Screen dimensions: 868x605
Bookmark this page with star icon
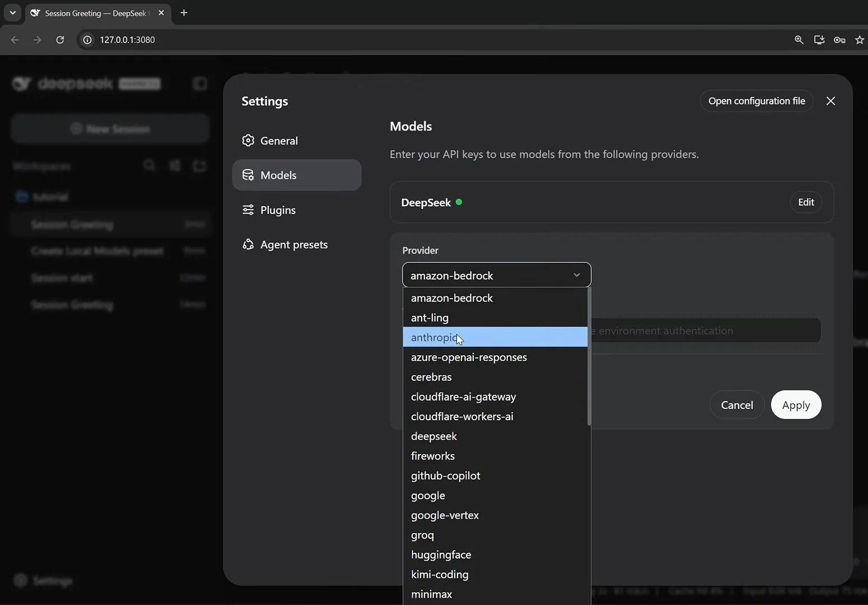click(860, 40)
